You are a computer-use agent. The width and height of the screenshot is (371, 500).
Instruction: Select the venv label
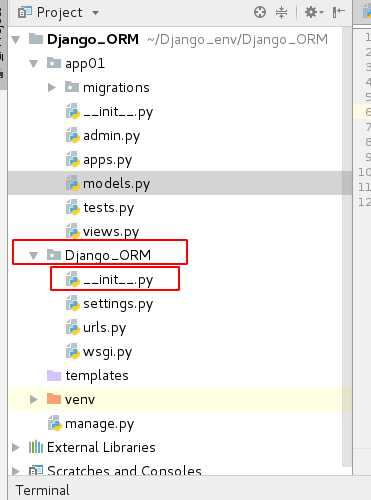tap(80, 400)
